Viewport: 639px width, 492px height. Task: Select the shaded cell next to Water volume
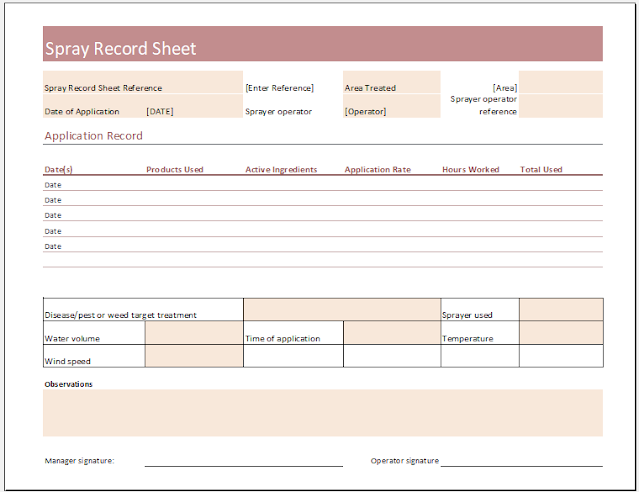pos(194,333)
